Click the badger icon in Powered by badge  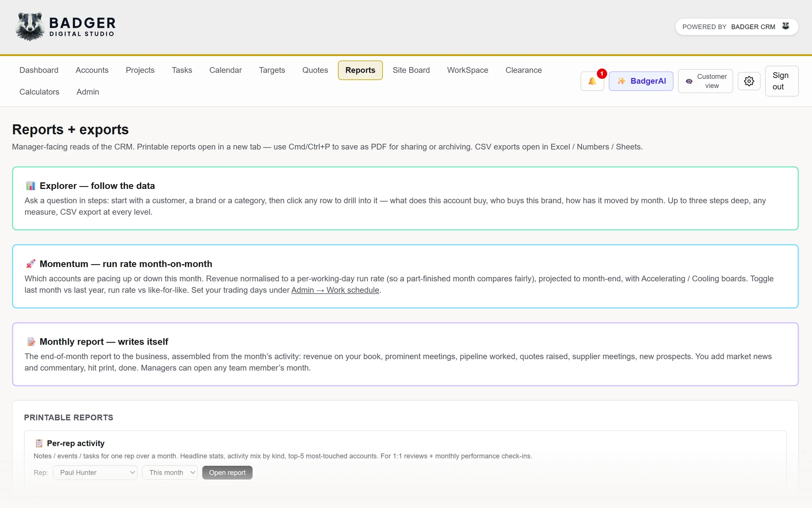786,26
